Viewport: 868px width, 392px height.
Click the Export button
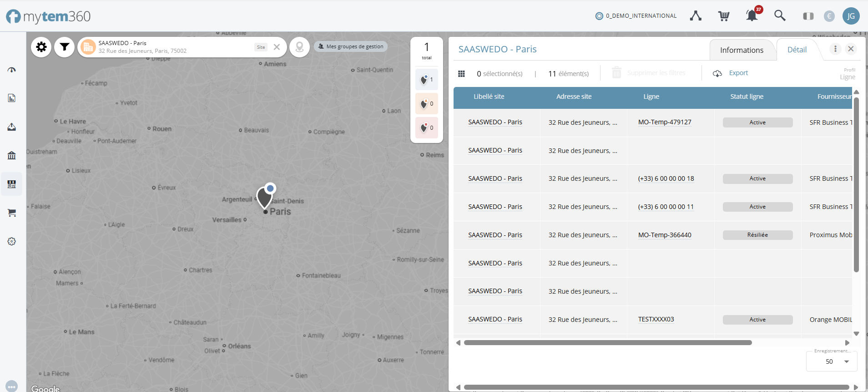(x=731, y=73)
